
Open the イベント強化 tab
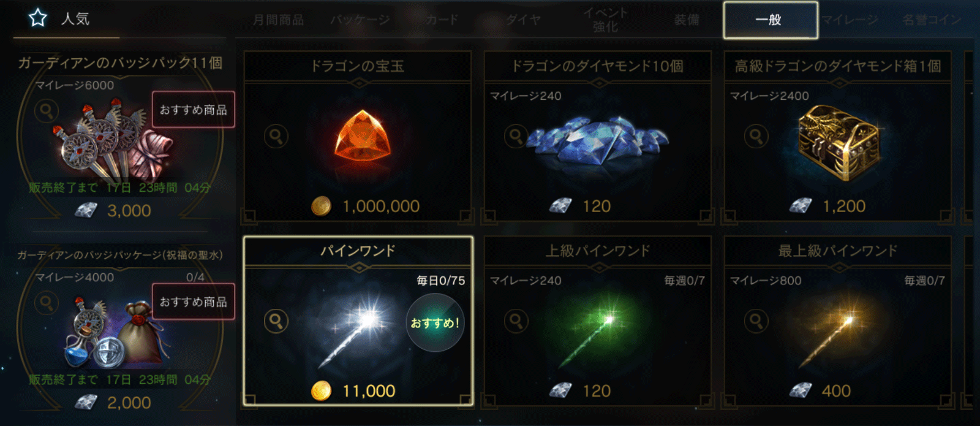point(605,20)
